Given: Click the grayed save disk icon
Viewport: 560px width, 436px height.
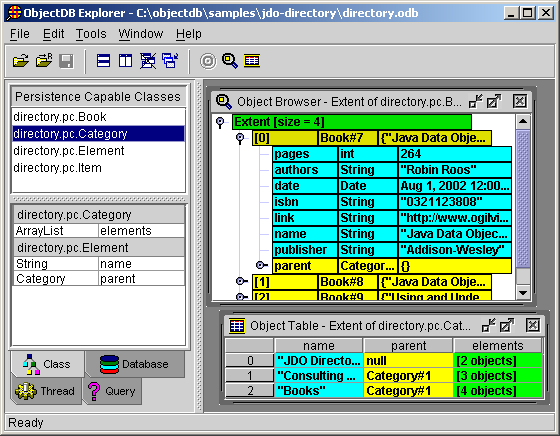Looking at the screenshot, I should pos(66,61).
